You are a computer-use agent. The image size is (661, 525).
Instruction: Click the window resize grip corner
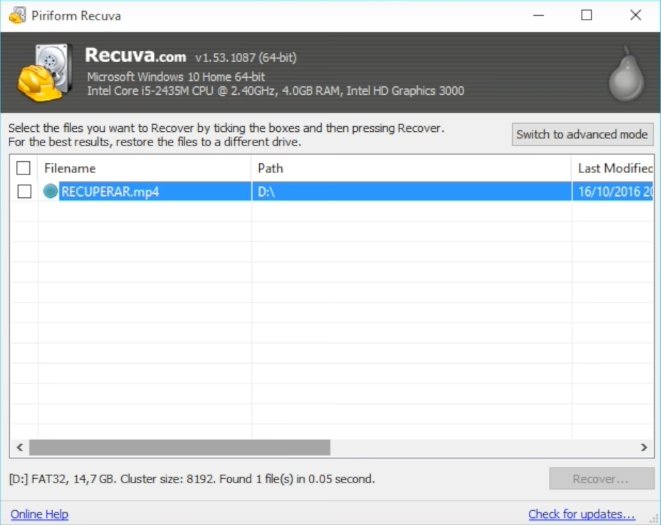654,519
